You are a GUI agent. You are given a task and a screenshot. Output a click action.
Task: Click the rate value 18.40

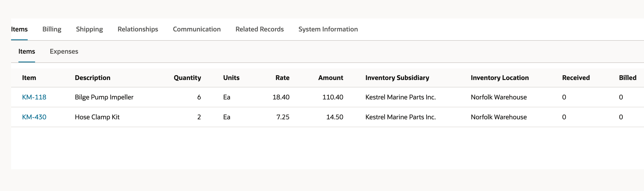pyautogui.click(x=281, y=97)
